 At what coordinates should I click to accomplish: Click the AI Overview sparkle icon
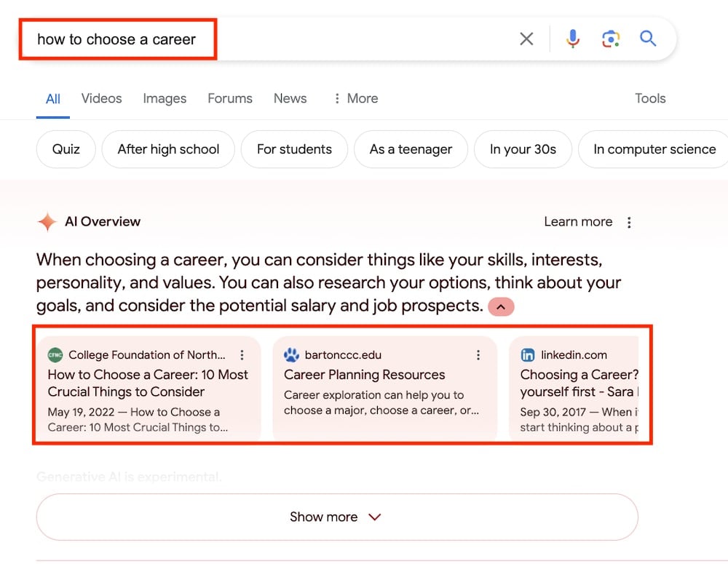[47, 222]
